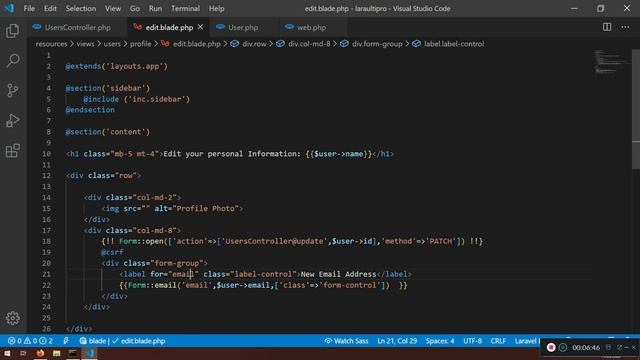The width and height of the screenshot is (640, 360).
Task: Click the Ln 21, Col 29 cursor position
Action: (397, 341)
